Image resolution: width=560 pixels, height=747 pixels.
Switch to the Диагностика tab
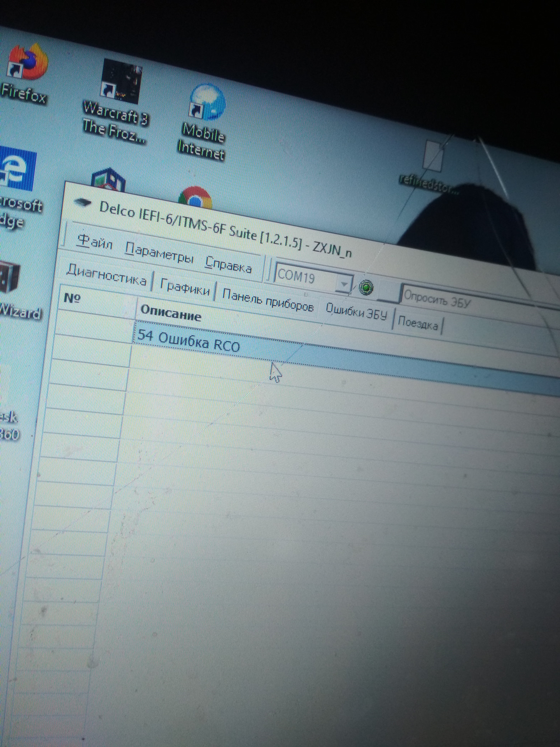(106, 275)
